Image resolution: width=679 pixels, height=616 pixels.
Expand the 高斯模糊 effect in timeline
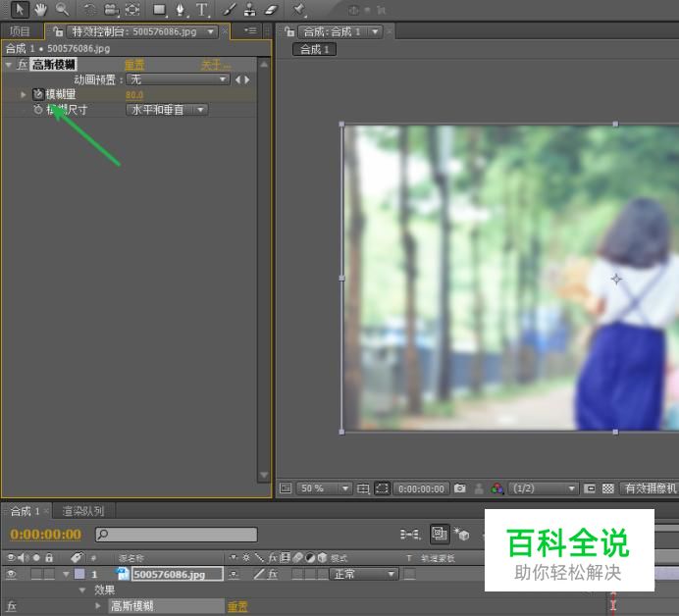coord(98,605)
